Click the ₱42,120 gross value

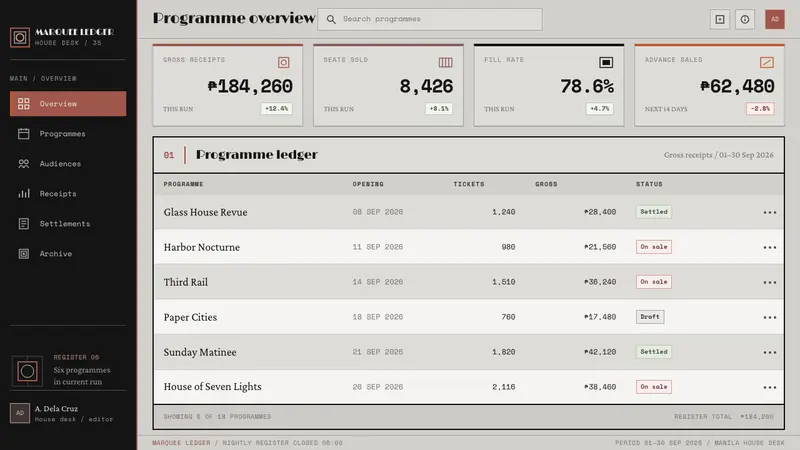tap(600, 352)
